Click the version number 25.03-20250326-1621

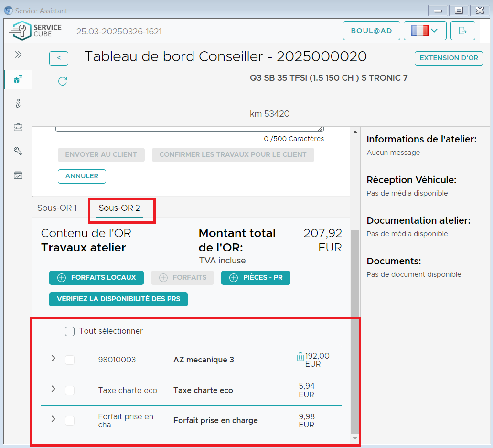(119, 32)
